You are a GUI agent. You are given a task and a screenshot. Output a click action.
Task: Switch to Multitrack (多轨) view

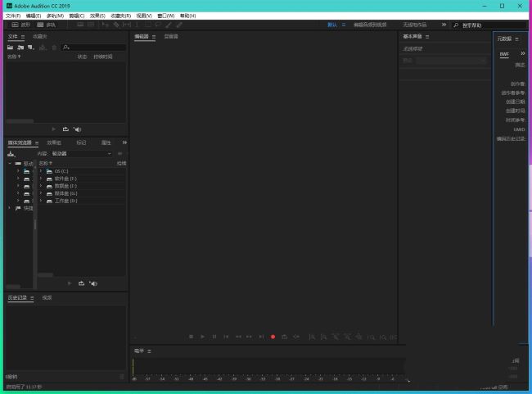click(46, 25)
